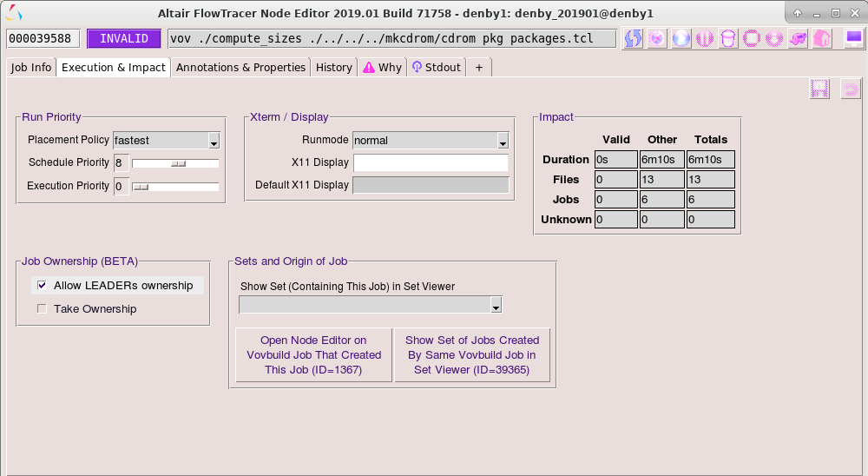Click the Altair logo in the title bar
The height and width of the screenshot is (476, 868).
pos(15,13)
